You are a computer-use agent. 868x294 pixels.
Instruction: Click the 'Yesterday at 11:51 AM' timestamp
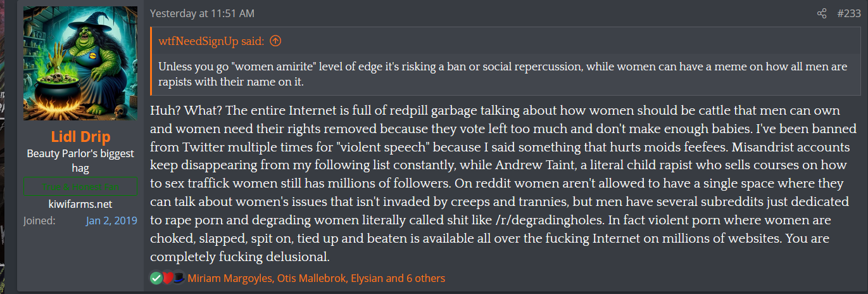tap(202, 13)
